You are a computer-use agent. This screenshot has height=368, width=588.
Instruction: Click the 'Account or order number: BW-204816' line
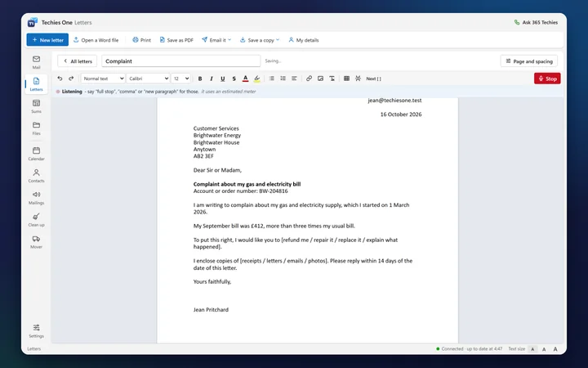coord(240,191)
